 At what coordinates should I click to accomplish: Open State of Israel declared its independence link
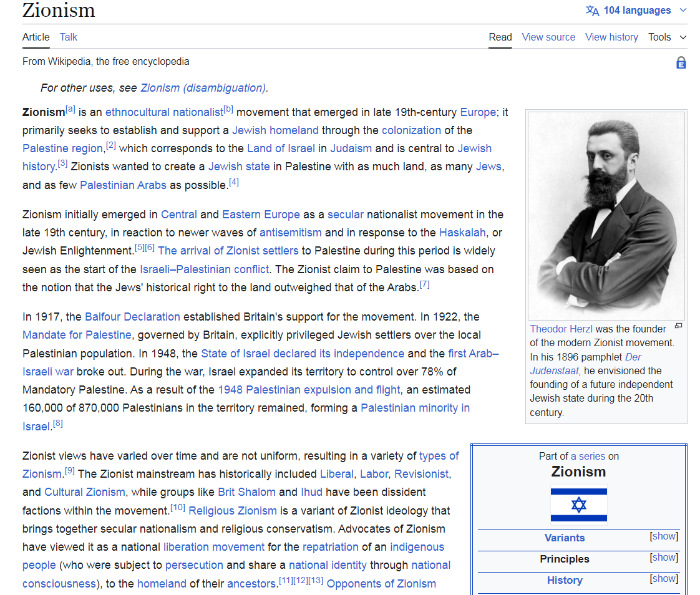coord(303,354)
